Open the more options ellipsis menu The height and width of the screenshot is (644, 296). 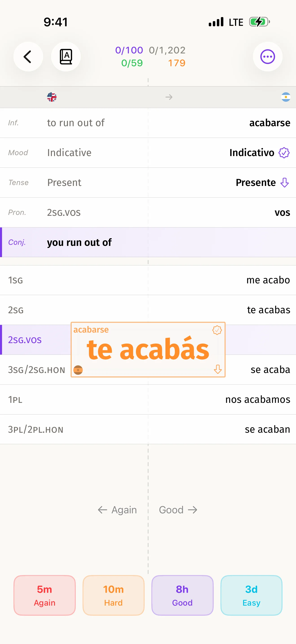tap(268, 57)
